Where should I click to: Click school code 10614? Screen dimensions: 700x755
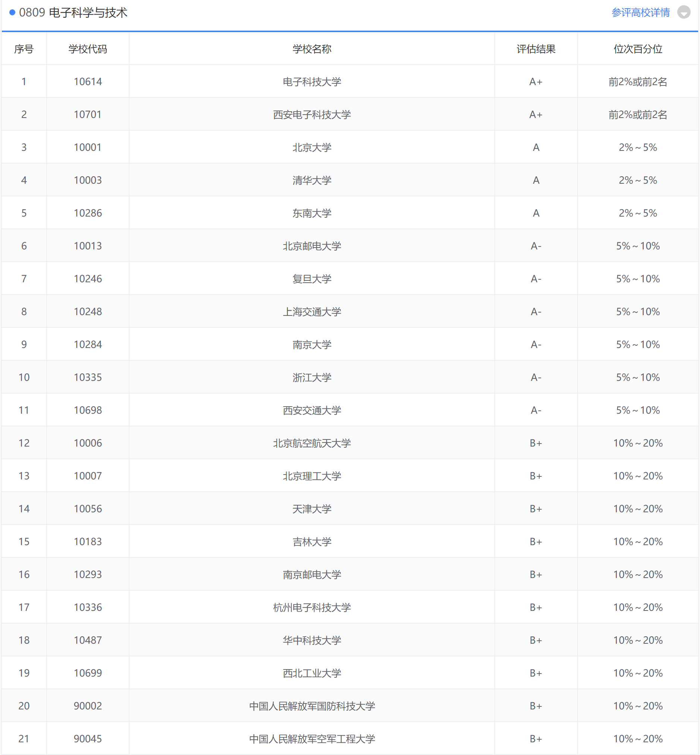coord(88,82)
